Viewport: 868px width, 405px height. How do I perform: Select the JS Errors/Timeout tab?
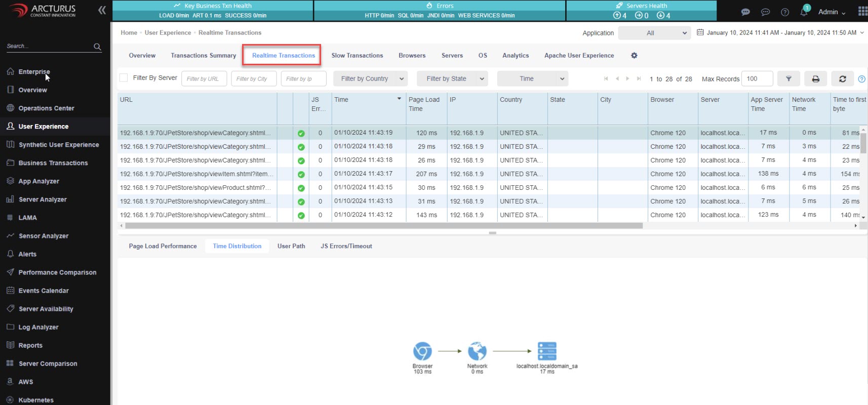[x=346, y=247]
